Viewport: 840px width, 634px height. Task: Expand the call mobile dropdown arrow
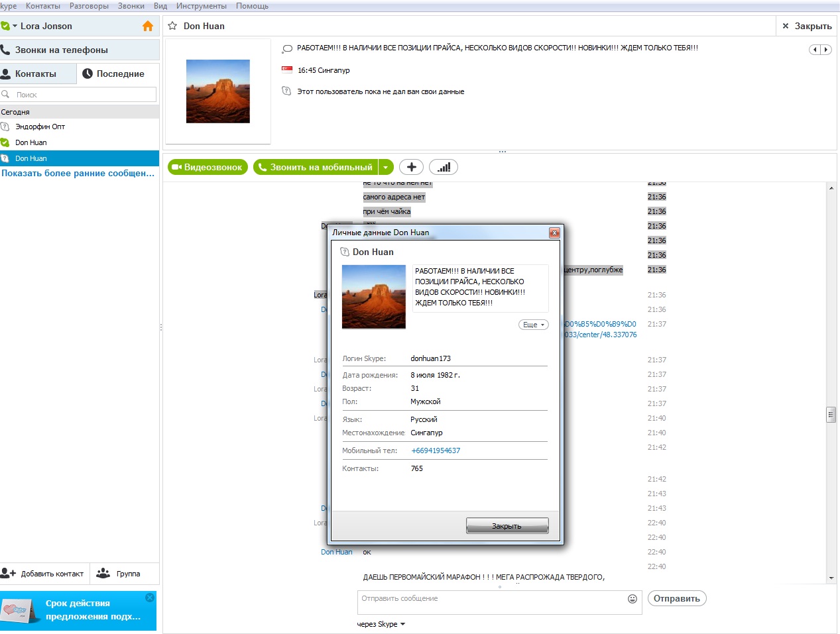pyautogui.click(x=386, y=167)
